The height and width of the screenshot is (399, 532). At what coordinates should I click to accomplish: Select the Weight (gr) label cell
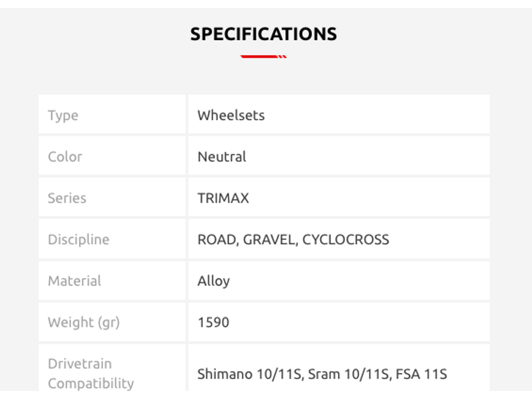tap(112, 322)
